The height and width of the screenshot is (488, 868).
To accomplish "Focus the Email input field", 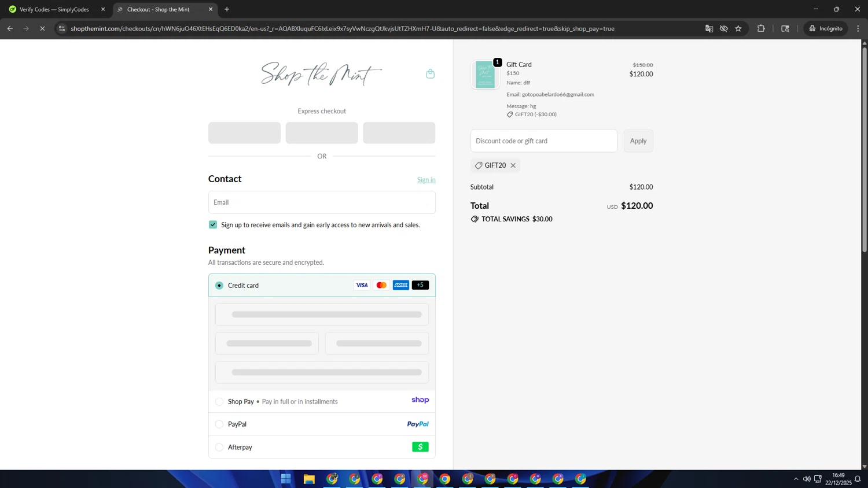I will [322, 202].
